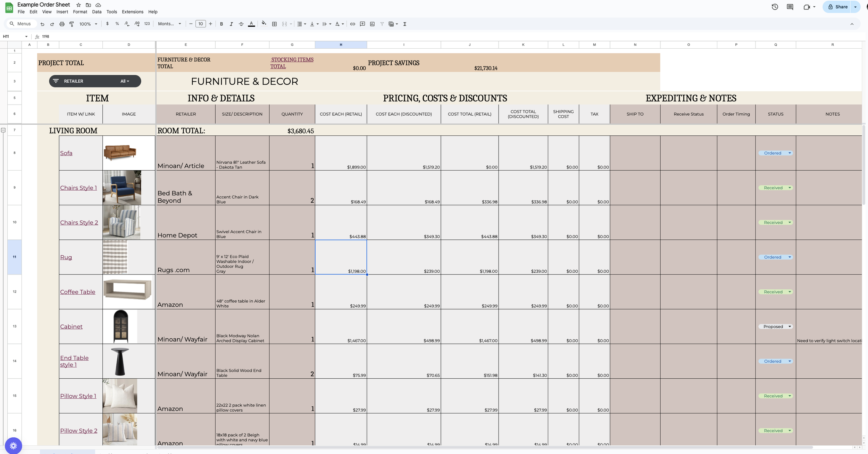Open the Coffee Table link

(x=77, y=292)
